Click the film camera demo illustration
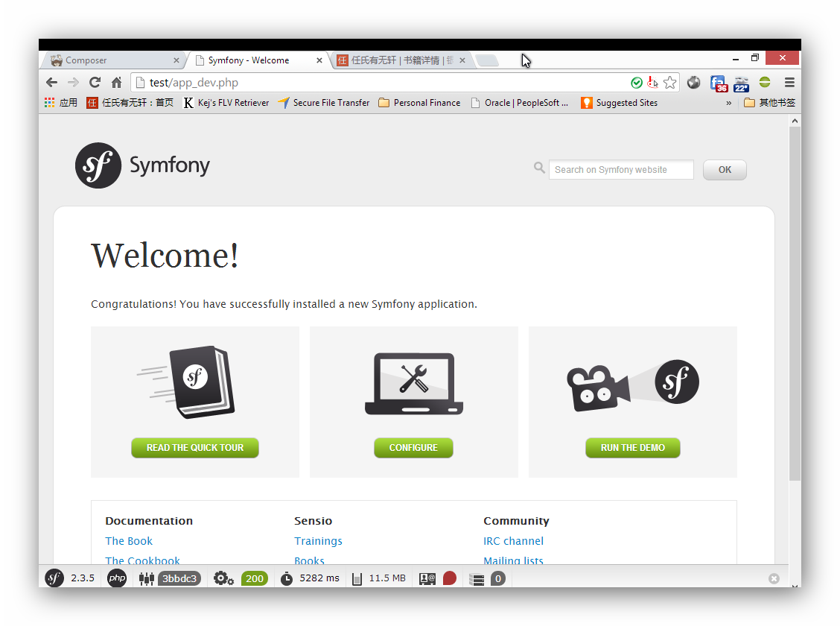Viewport: 840px width, 626px height. (633, 385)
